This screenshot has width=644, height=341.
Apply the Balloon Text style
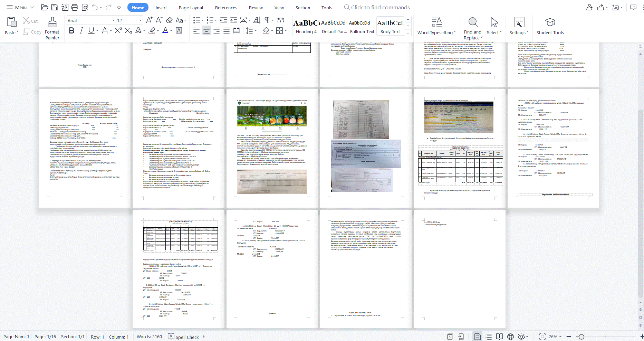tap(362, 26)
